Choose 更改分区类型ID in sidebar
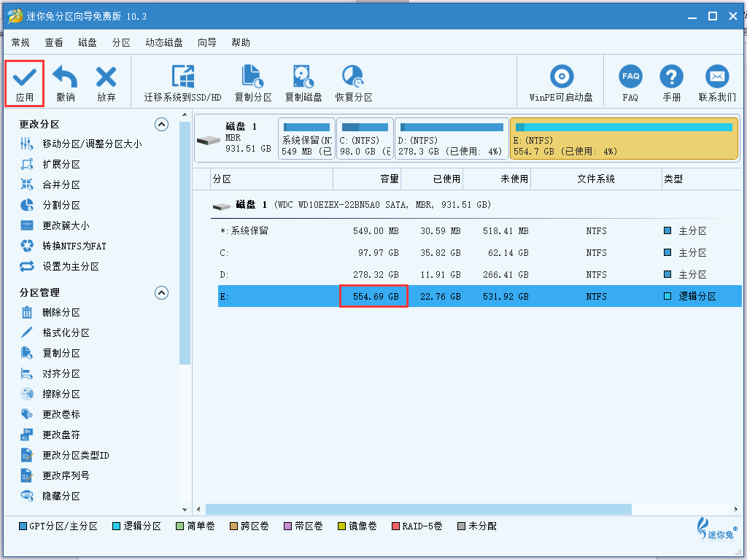This screenshot has width=747, height=560. pos(65,455)
